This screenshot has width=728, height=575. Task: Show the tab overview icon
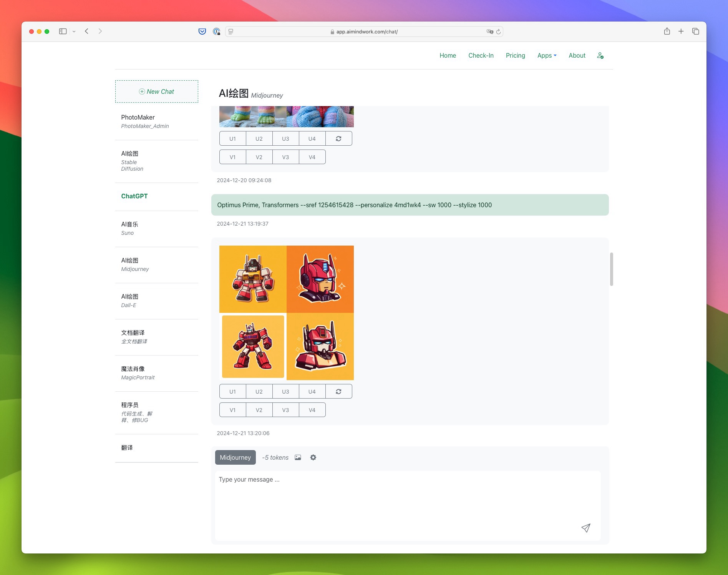tap(696, 32)
